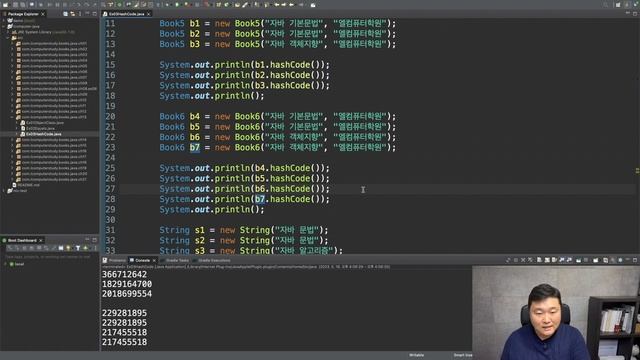Click b1.hashCode() println on line 15
This screenshot has width=640, height=360.
244,65
